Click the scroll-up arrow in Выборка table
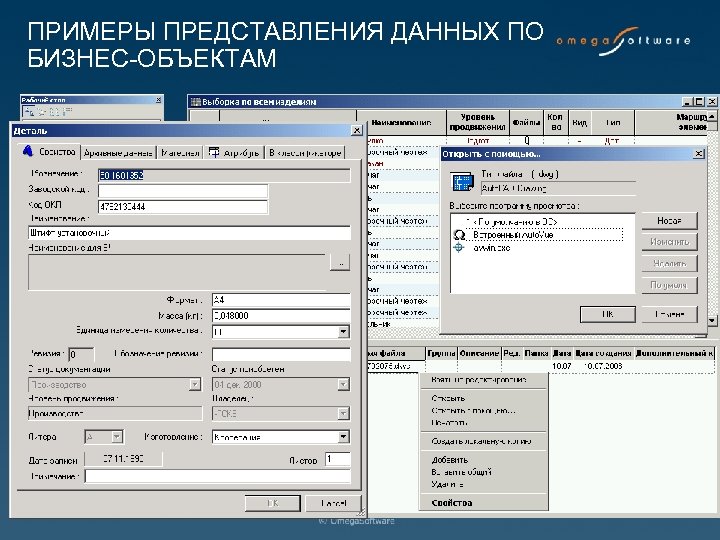The image size is (720, 540). pos(712,116)
